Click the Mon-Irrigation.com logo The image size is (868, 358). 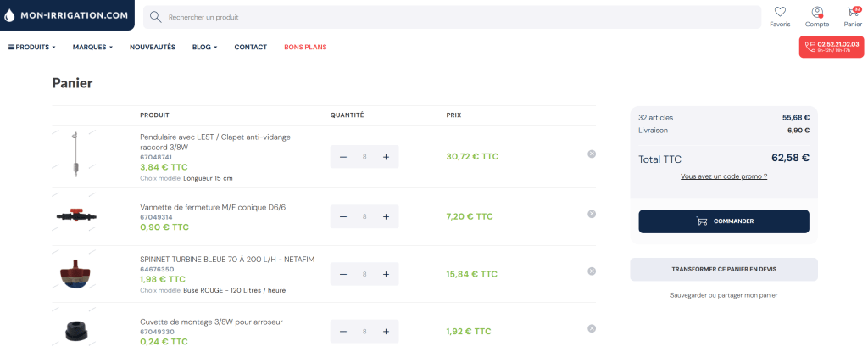tap(66, 15)
